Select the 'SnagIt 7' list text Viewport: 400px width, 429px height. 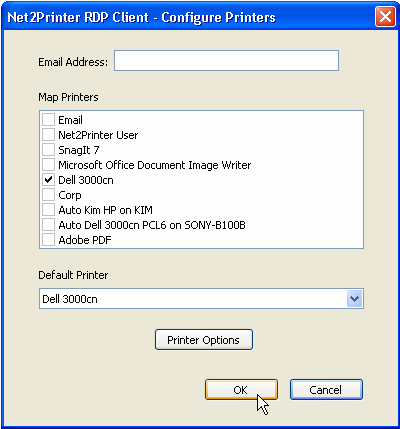pos(79,150)
